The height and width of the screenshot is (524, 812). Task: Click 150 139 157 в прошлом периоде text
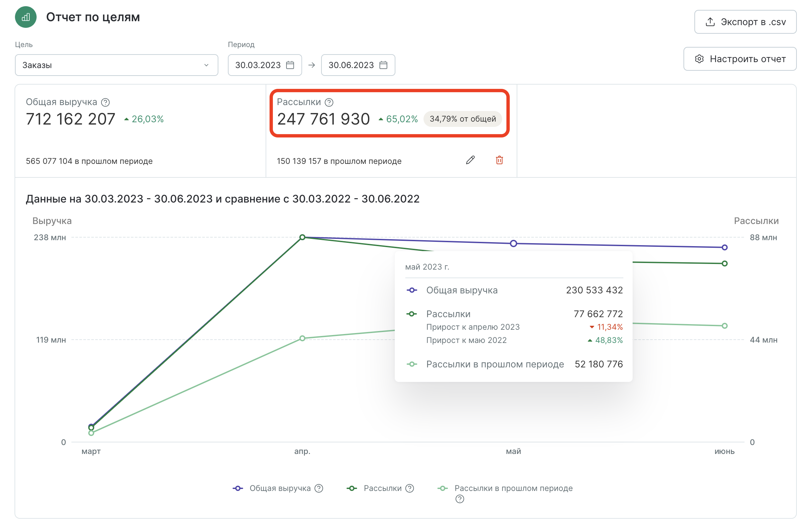[339, 161]
